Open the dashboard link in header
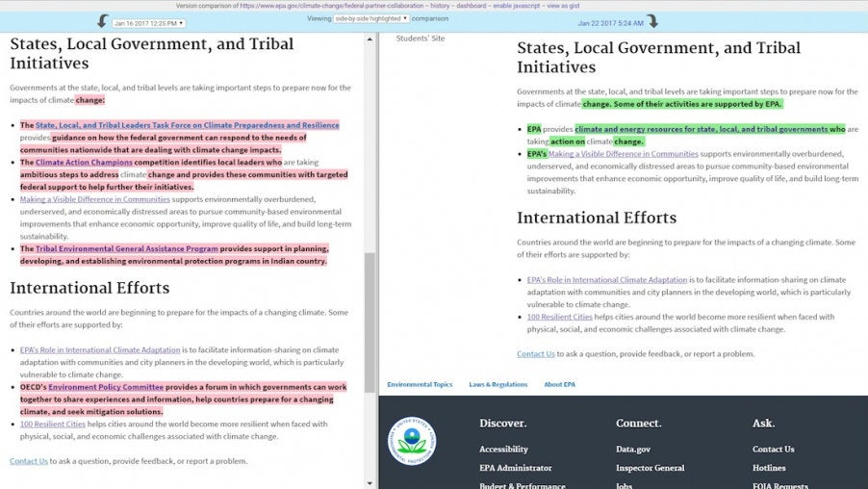868x489 pixels. (471, 6)
